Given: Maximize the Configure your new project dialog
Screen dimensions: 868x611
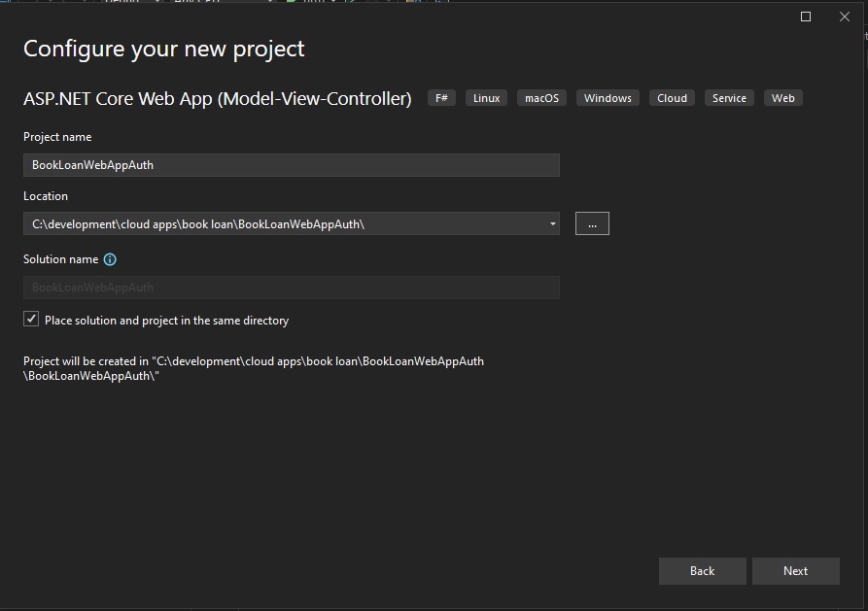Looking at the screenshot, I should pos(806,17).
